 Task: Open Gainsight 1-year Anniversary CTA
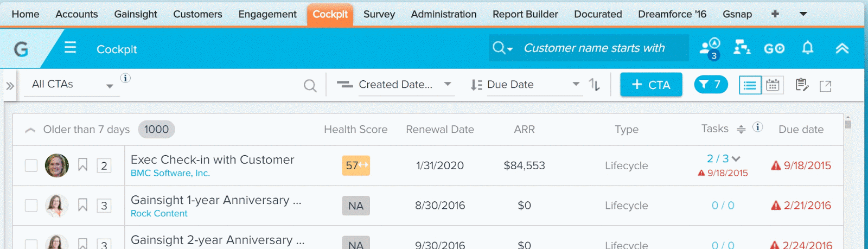point(216,200)
